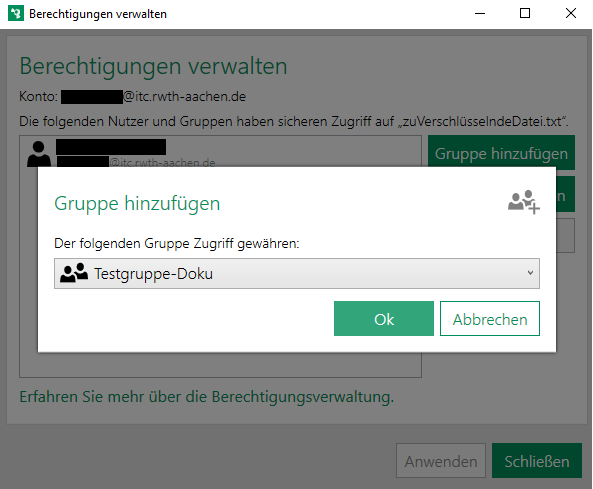Image resolution: width=593 pixels, height=489 pixels.
Task: Click the group icon beside Testgruppe-Doku
Action: click(74, 273)
